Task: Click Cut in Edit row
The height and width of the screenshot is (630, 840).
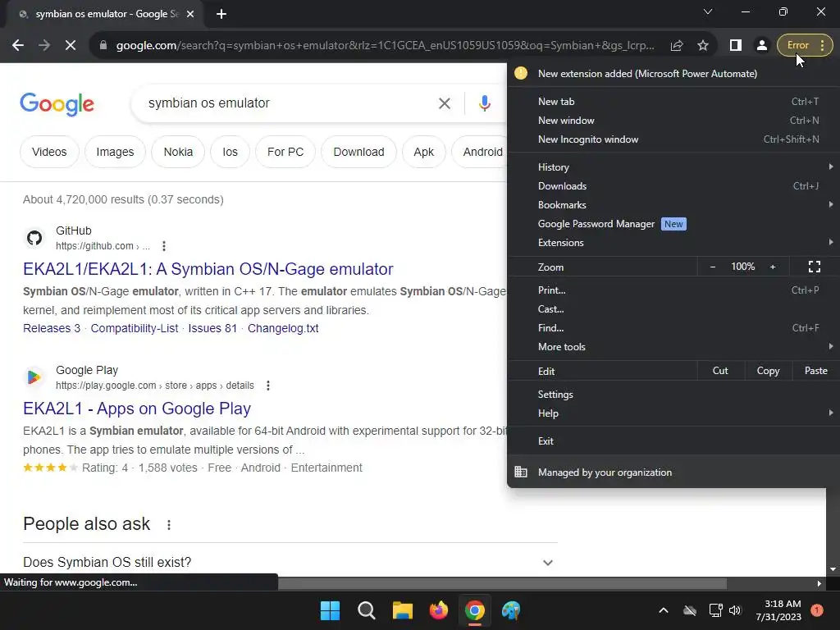Action: [720, 371]
